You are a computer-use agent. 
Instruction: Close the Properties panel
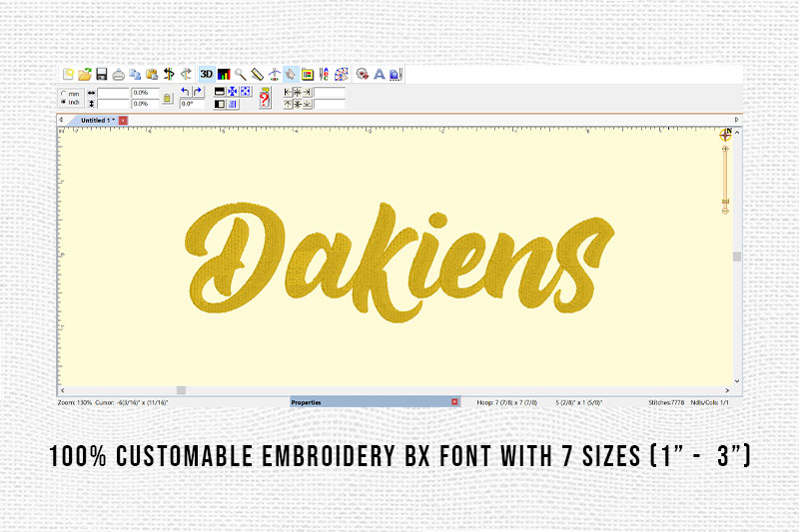454,402
